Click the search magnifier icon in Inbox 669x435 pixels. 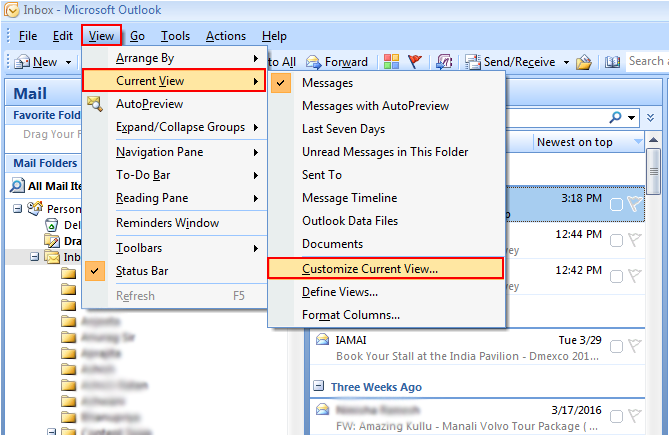[x=615, y=117]
